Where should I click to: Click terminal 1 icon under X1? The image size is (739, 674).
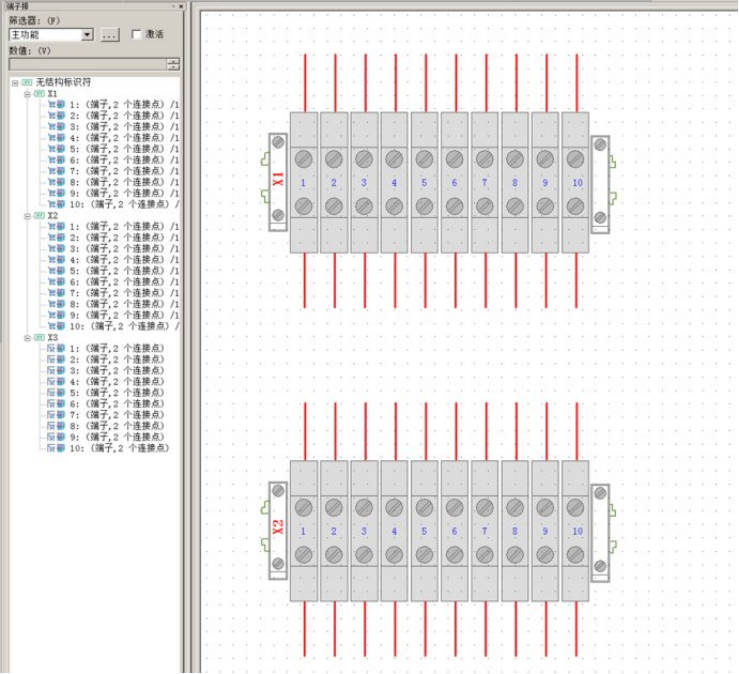[57, 105]
